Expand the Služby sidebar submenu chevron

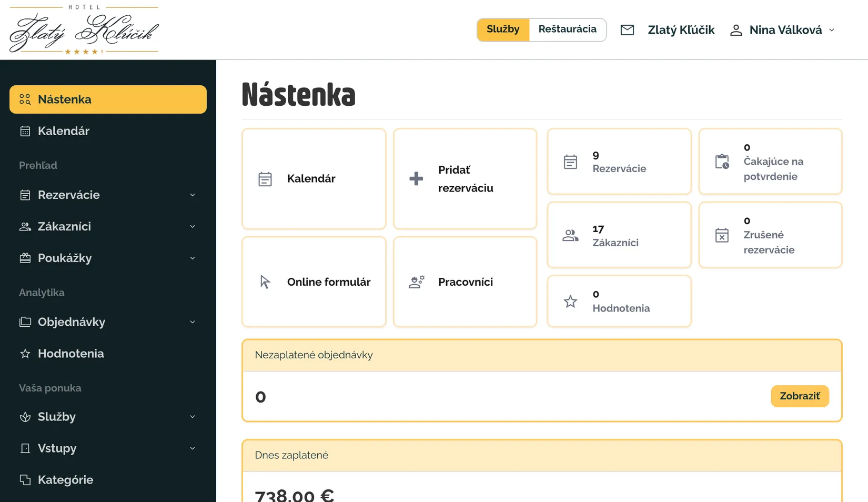pyautogui.click(x=193, y=417)
